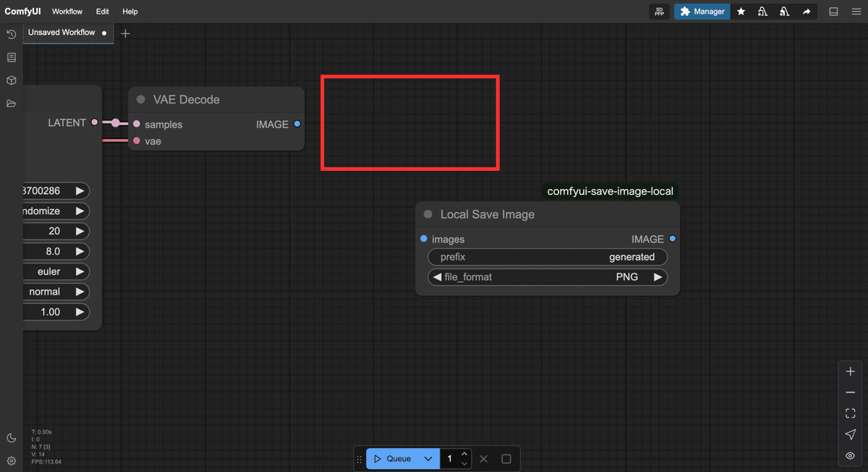Collapse the VAE Decode node via its dot

point(141,100)
